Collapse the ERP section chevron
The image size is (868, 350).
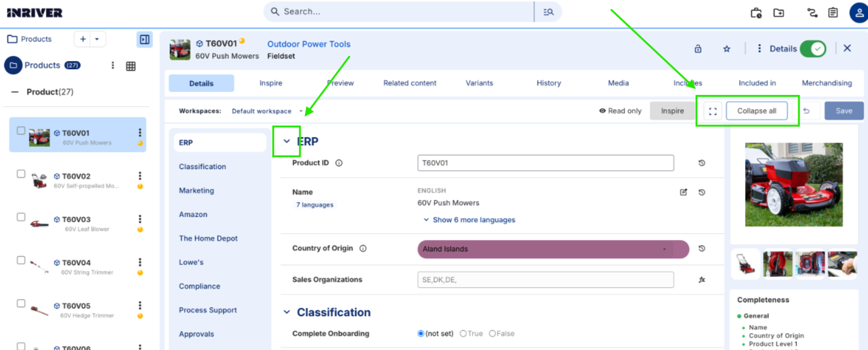point(287,142)
